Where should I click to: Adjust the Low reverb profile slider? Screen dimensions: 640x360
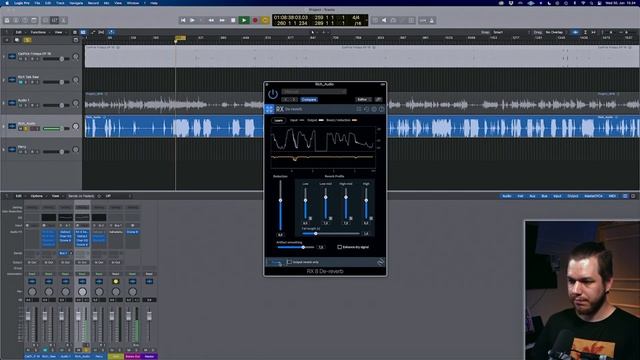tap(305, 200)
